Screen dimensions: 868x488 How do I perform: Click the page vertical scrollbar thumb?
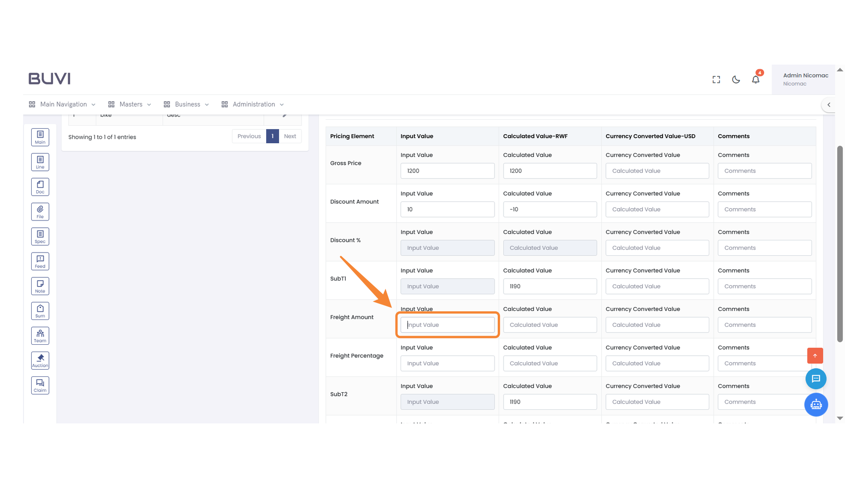(x=840, y=244)
